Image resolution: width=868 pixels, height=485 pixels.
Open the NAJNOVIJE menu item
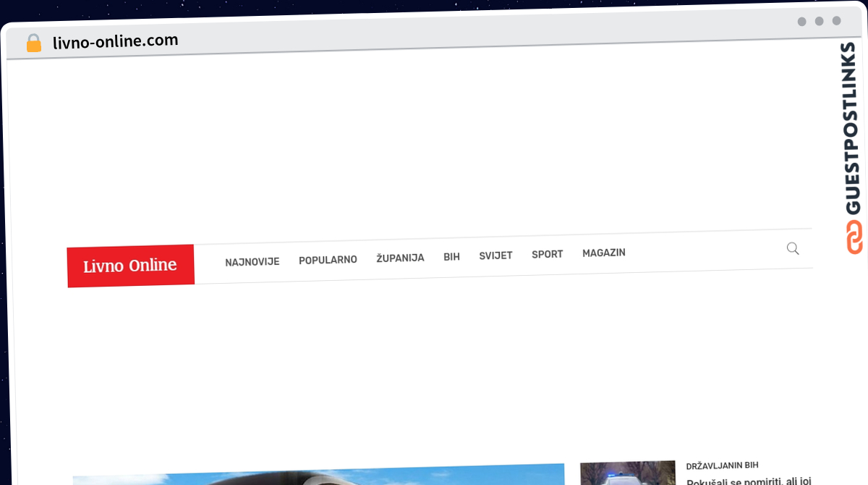tap(252, 261)
